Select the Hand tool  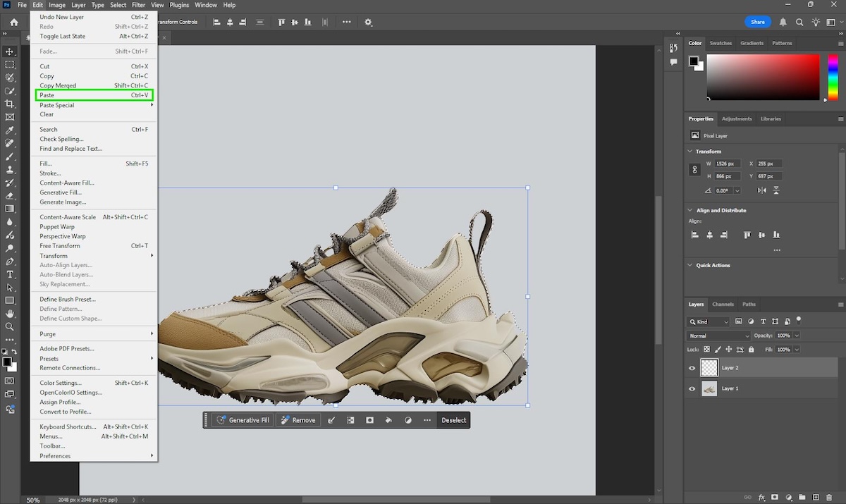(10, 314)
